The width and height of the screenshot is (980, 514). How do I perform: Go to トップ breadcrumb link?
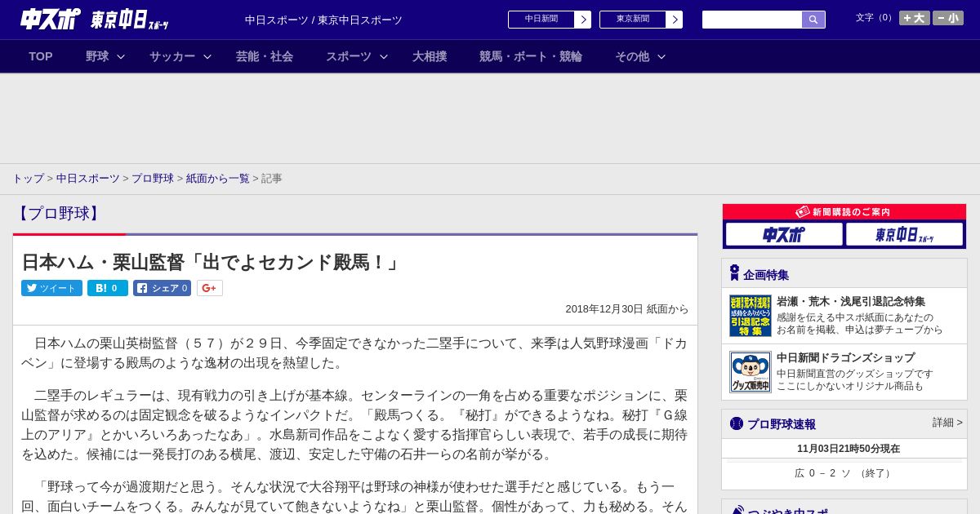(x=28, y=178)
